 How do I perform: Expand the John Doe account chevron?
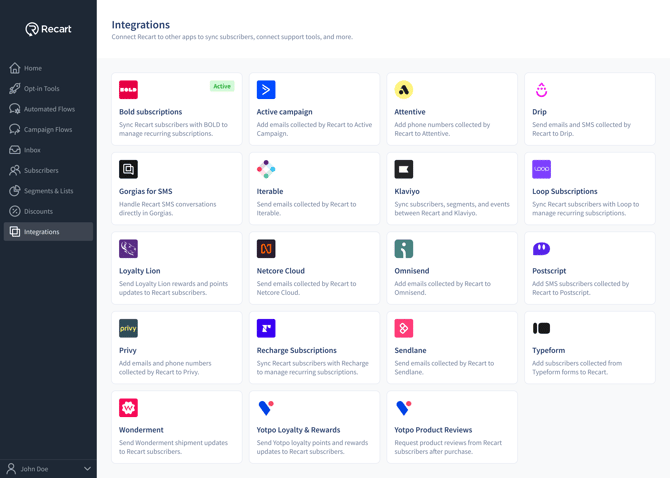[87, 469]
